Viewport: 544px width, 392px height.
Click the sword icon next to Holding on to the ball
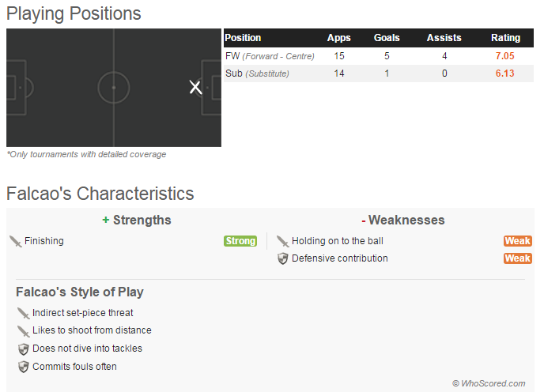click(x=282, y=241)
